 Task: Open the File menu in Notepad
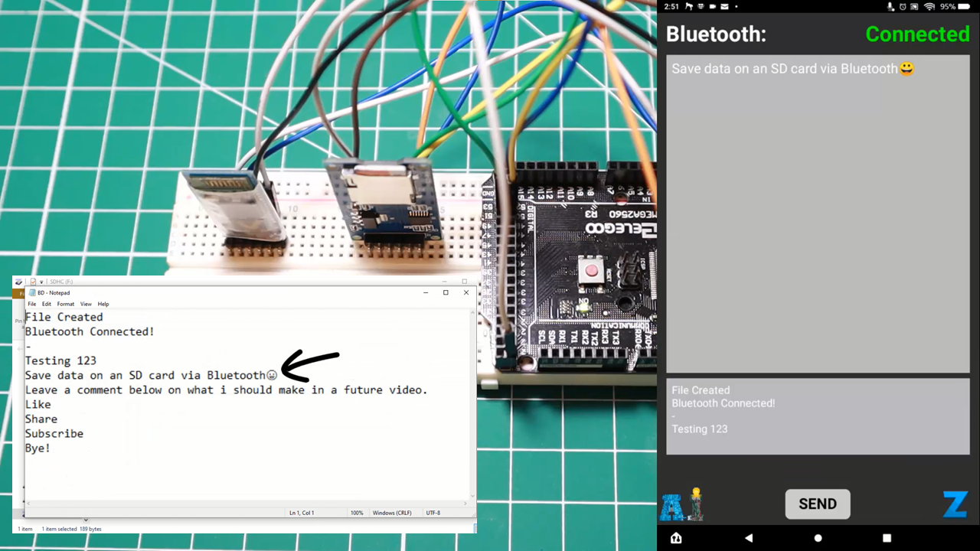coord(31,304)
